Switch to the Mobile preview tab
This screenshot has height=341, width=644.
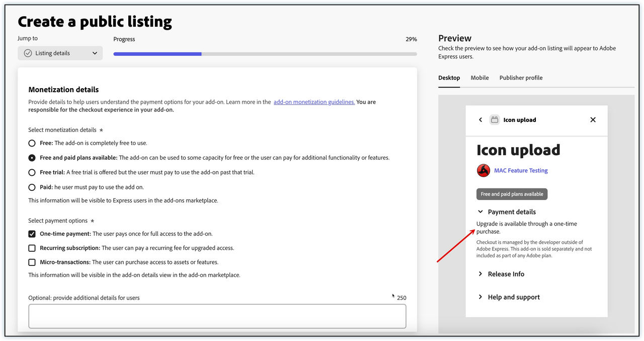479,78
